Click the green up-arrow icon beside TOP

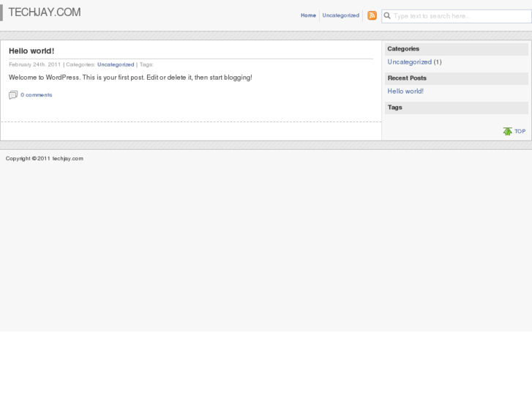[507, 132]
